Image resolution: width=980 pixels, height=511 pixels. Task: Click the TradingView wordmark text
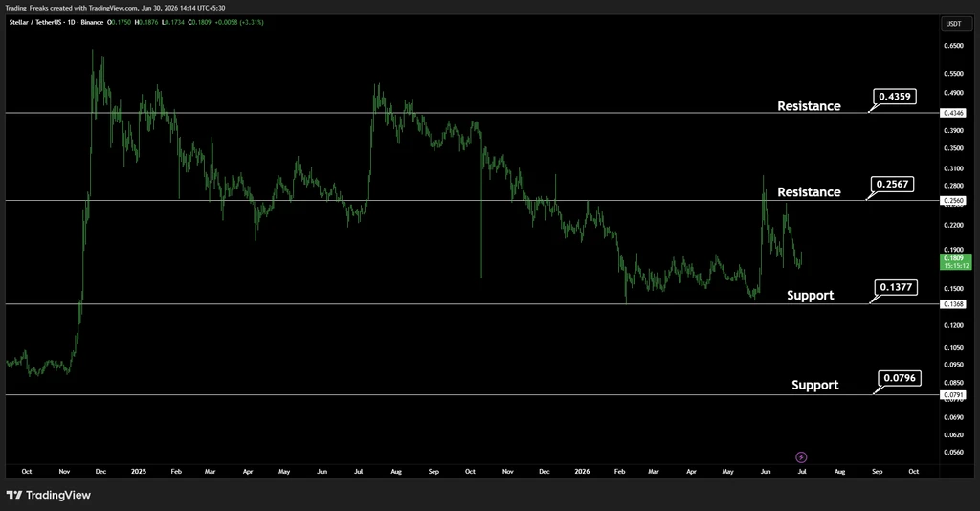(58, 496)
